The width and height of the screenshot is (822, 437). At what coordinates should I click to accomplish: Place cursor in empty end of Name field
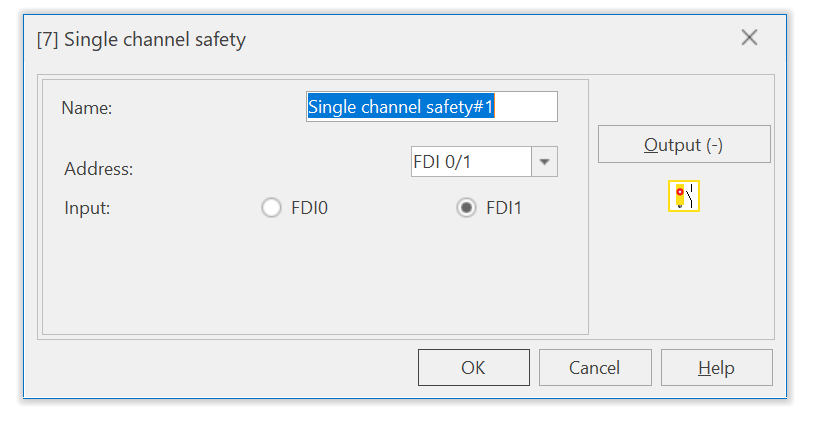pos(525,106)
